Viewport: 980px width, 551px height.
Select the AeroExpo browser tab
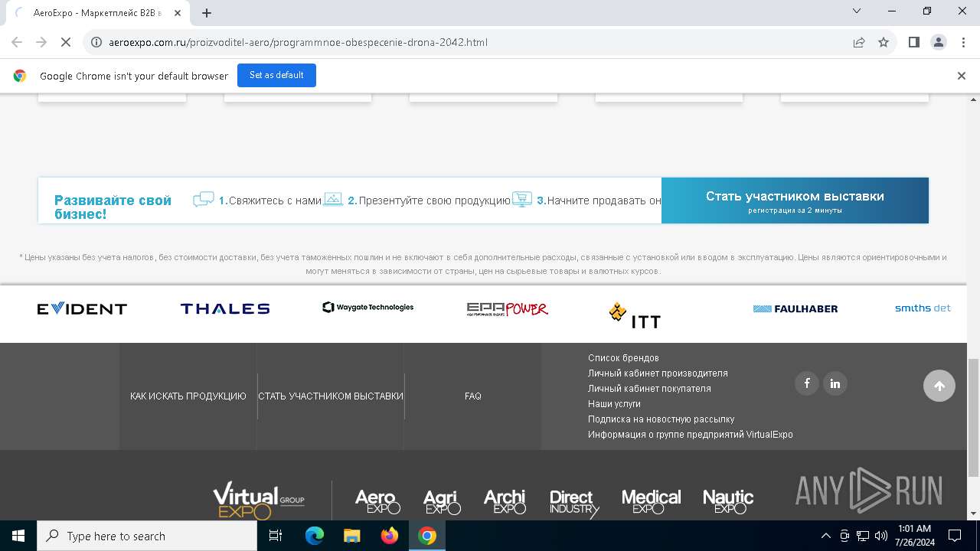pyautogui.click(x=100, y=12)
